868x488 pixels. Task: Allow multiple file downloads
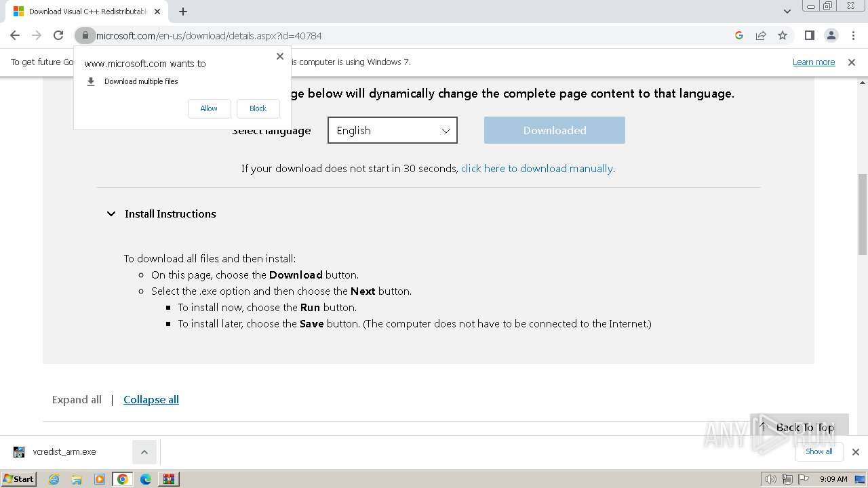(x=209, y=108)
